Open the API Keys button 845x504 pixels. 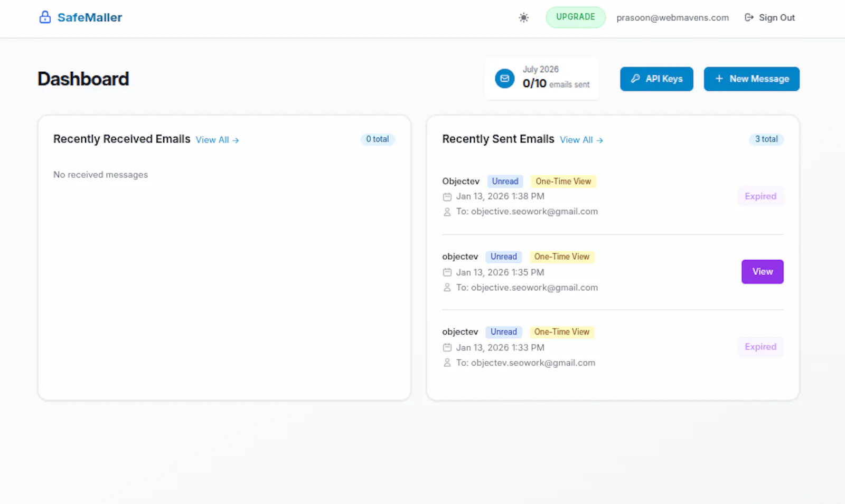pyautogui.click(x=656, y=79)
